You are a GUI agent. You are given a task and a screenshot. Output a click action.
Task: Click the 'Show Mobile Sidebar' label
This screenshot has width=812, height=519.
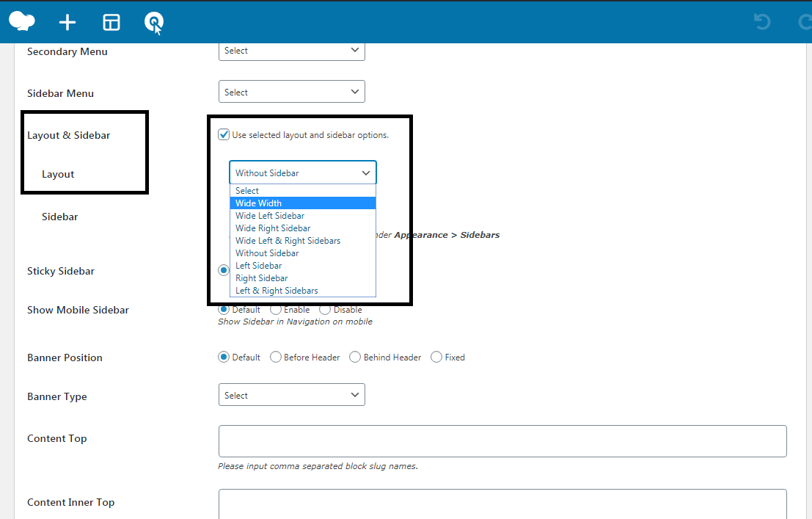coord(78,310)
